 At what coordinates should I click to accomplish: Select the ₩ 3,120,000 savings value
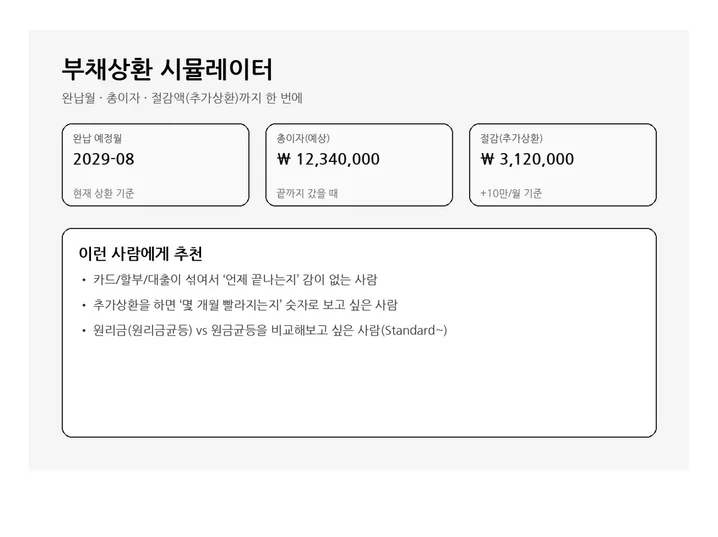coord(527,159)
